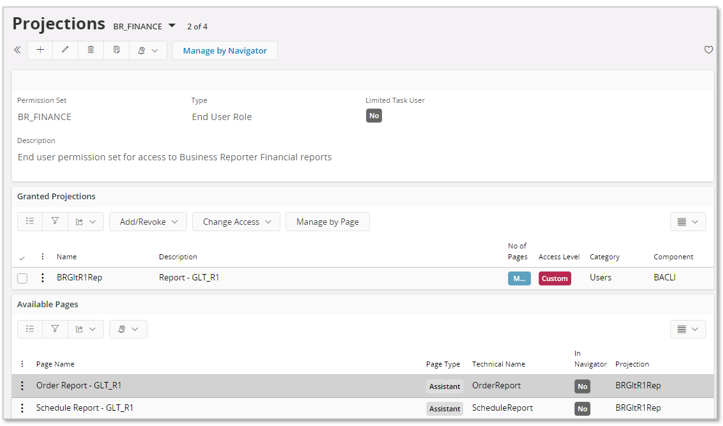Open filter icon in Granted Projections toolbar
This screenshot has width=723, height=426.
click(55, 221)
